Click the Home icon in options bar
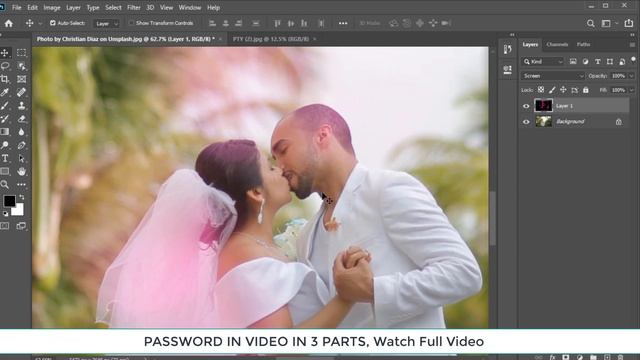Viewport: 640px width, 360px height. (x=9, y=23)
